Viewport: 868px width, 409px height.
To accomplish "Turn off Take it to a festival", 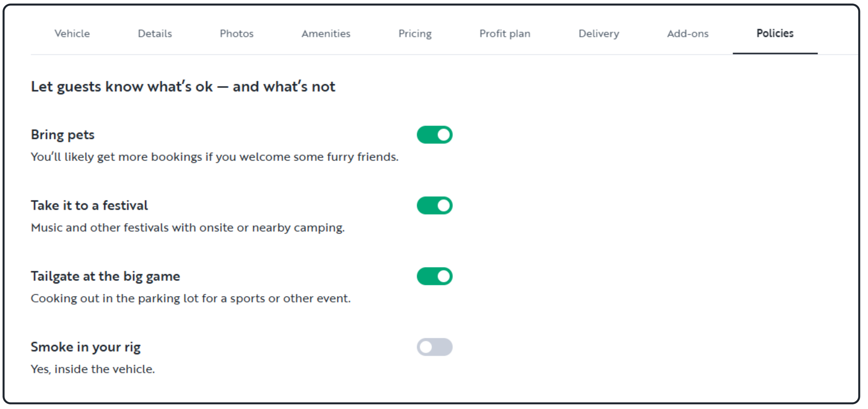I will click(434, 206).
